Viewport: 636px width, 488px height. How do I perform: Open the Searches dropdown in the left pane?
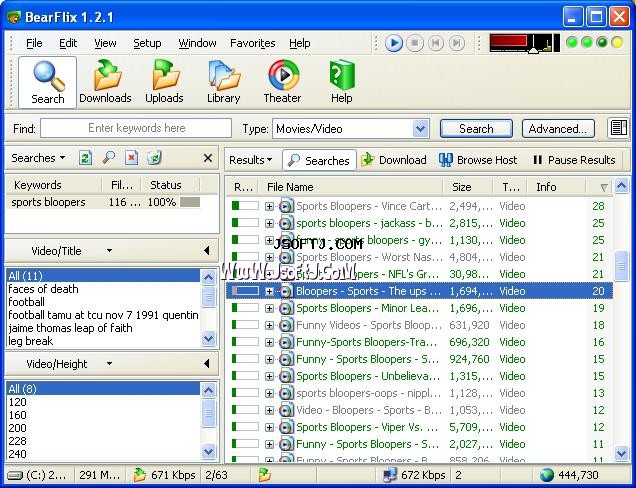(x=38, y=158)
